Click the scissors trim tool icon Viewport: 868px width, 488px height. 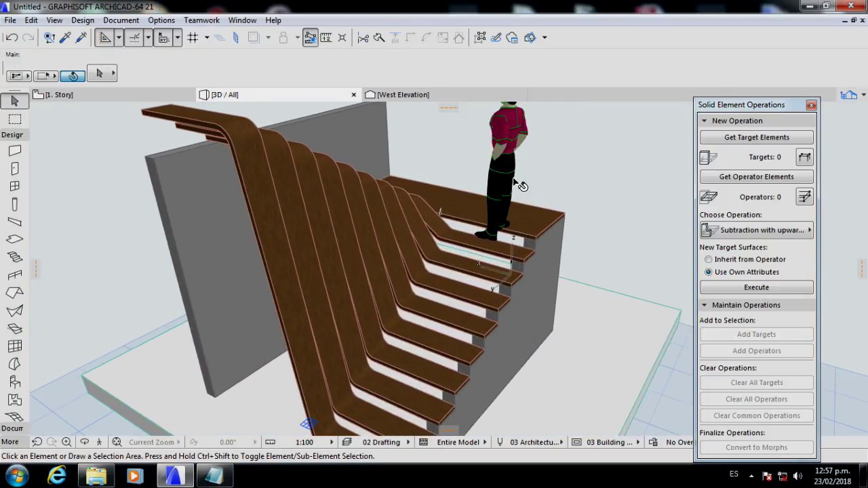(x=363, y=38)
